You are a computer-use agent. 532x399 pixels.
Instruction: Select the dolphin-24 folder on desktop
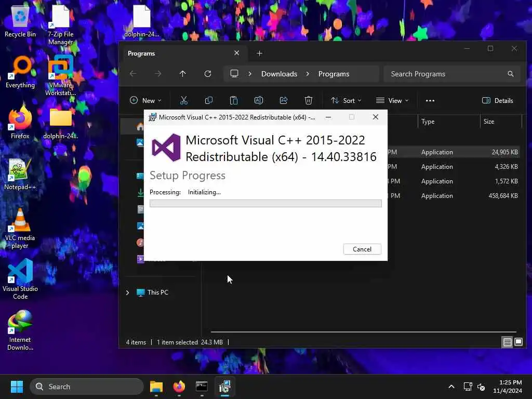[60, 123]
